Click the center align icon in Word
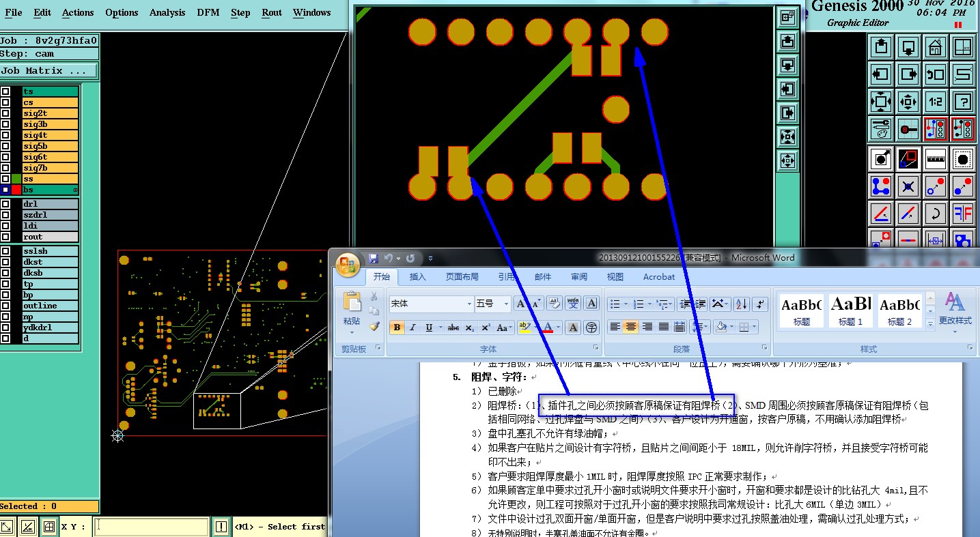 [x=630, y=328]
